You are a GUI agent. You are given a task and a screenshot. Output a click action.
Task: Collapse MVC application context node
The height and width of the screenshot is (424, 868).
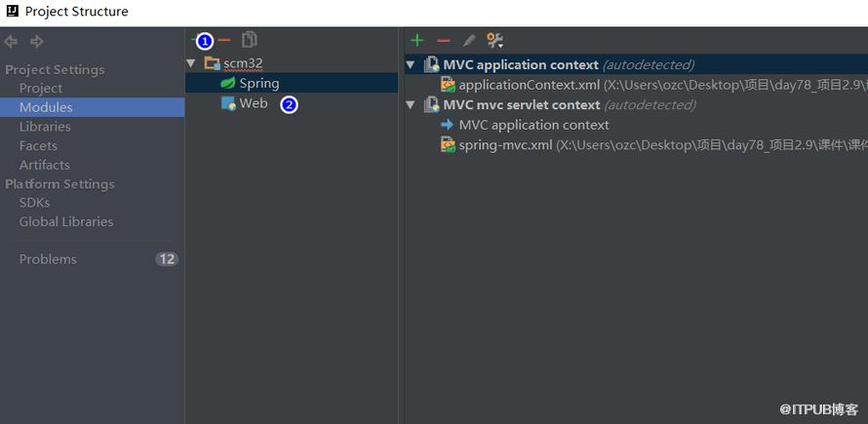click(411, 64)
